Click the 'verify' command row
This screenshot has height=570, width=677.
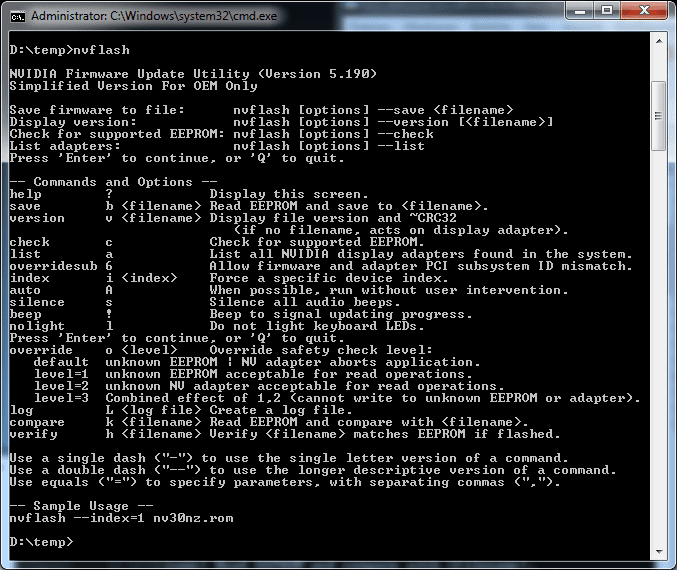[x=285, y=434]
